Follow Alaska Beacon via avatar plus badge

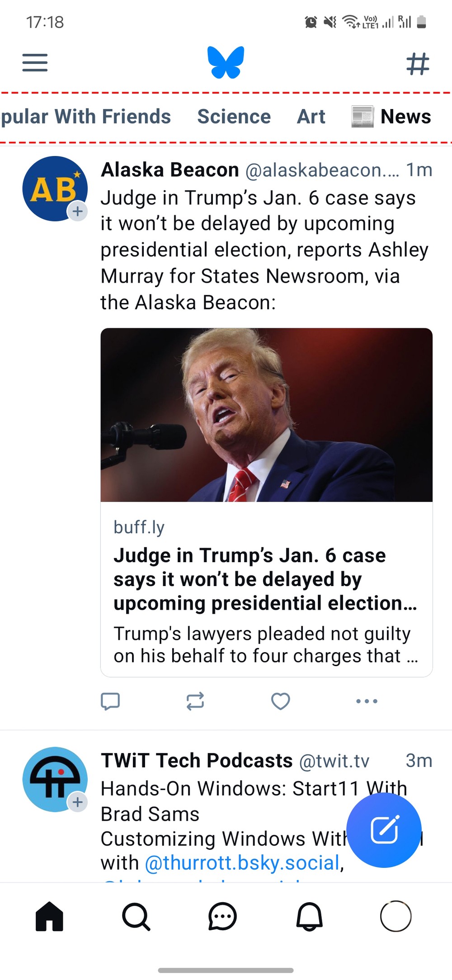pos(78,211)
